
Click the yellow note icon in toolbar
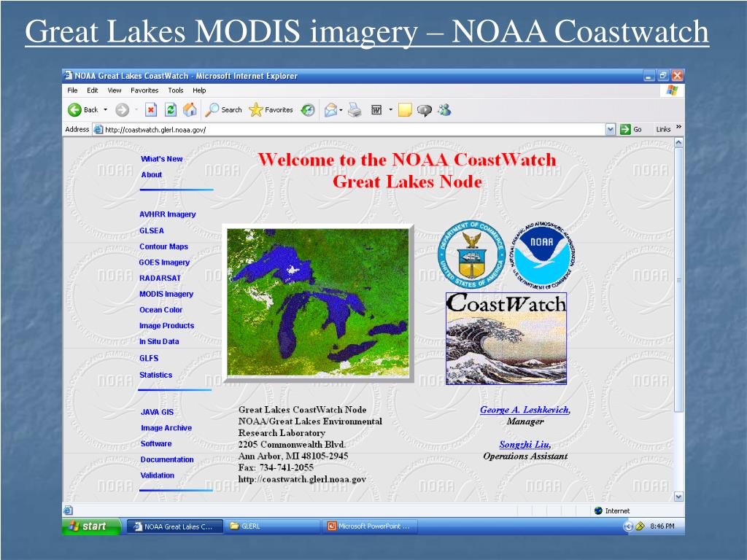(x=405, y=110)
